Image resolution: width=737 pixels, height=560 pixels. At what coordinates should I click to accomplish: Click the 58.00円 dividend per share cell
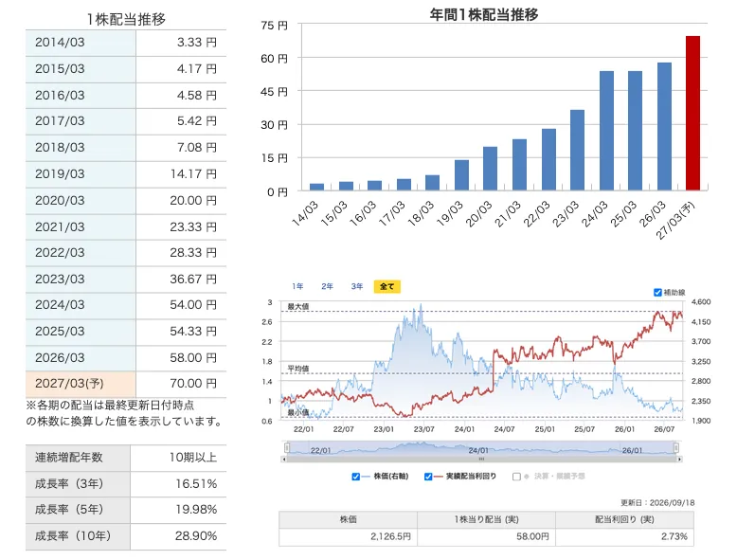click(x=487, y=536)
